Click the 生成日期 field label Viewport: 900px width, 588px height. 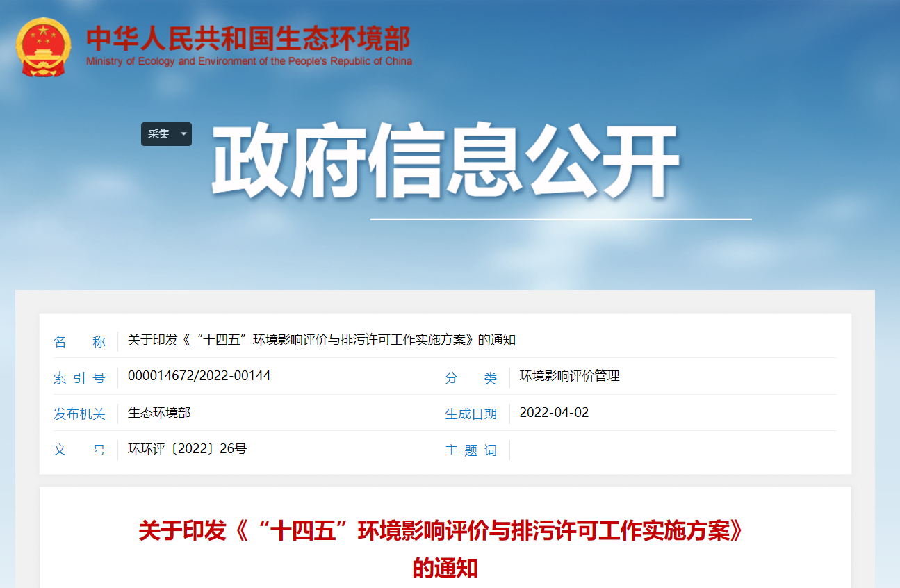pyautogui.click(x=471, y=414)
